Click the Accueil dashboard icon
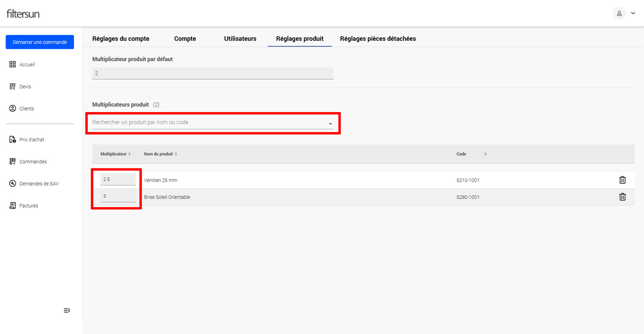 tap(12, 64)
